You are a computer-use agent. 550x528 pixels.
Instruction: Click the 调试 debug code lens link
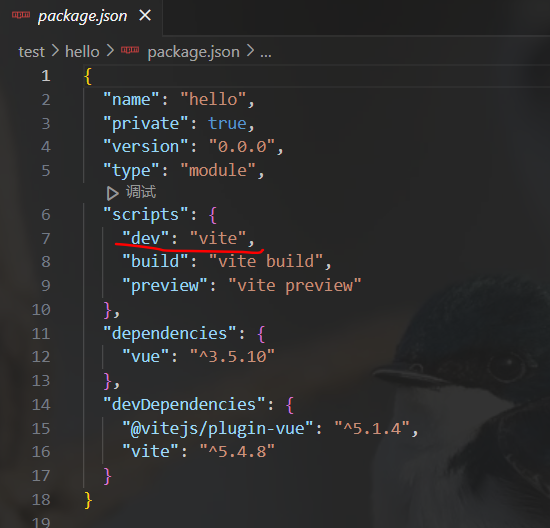(141, 192)
